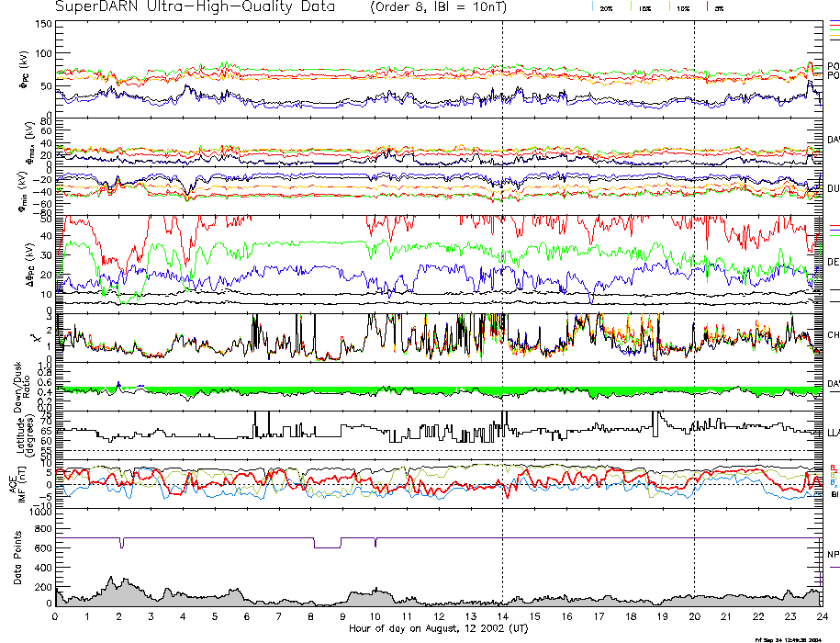
Task: Click the 15% legend label at top
Action: (645, 8)
